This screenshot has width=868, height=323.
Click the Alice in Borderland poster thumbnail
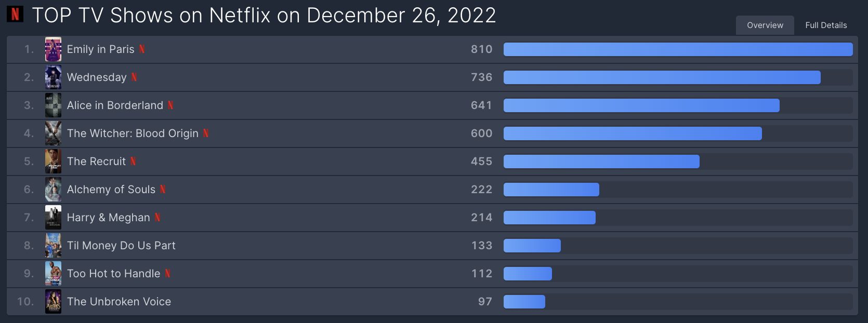pyautogui.click(x=53, y=105)
